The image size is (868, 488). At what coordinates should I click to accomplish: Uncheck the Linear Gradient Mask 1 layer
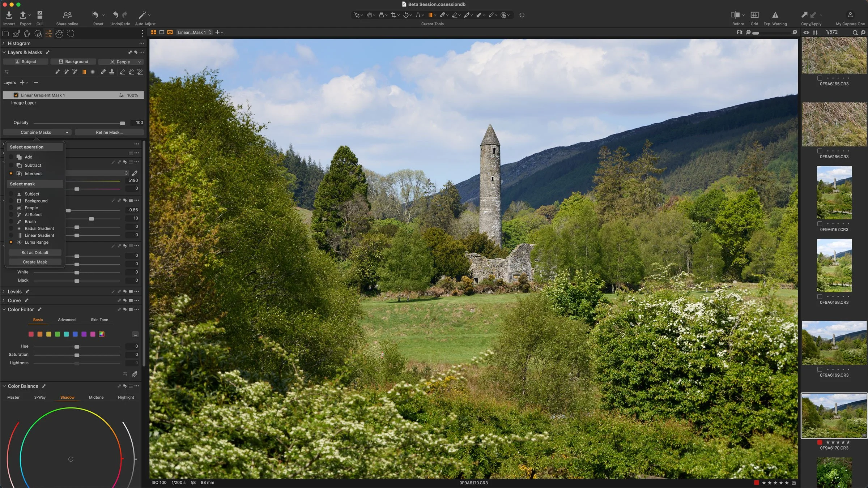coord(16,95)
